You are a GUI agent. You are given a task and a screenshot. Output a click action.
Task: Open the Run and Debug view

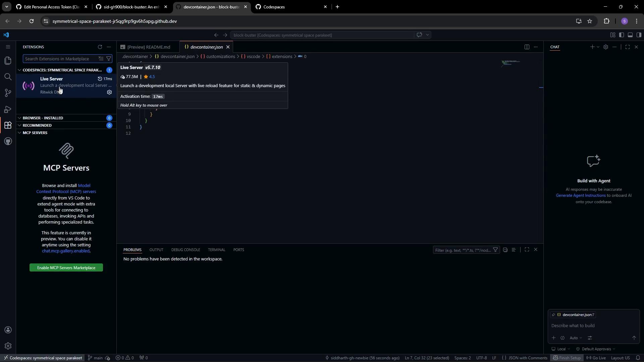pos(8,109)
